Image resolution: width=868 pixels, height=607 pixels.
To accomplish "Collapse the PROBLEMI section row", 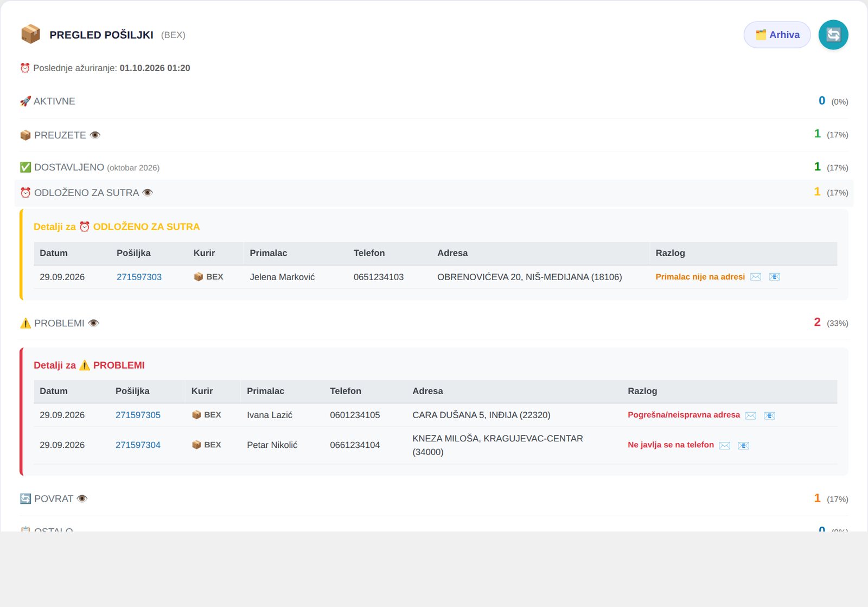I will point(434,323).
